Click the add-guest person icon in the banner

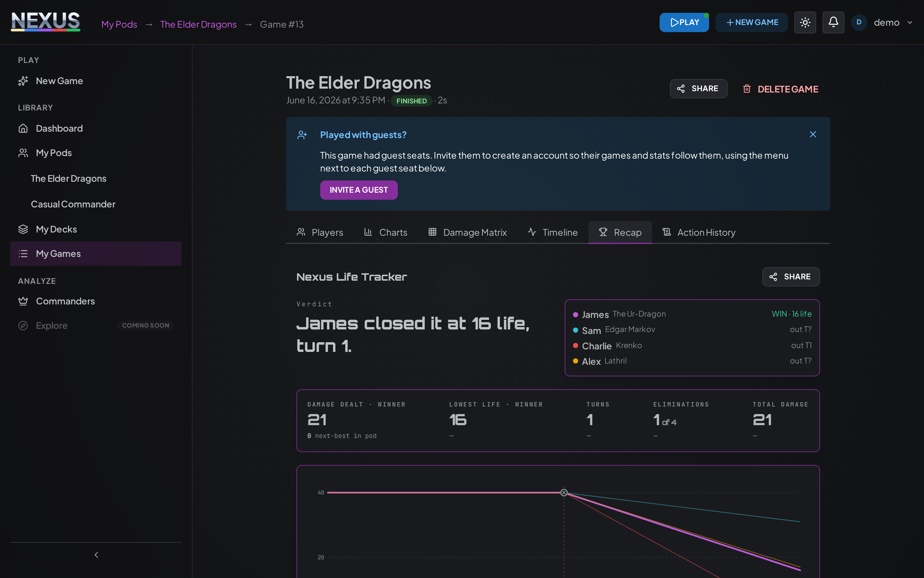pyautogui.click(x=302, y=135)
